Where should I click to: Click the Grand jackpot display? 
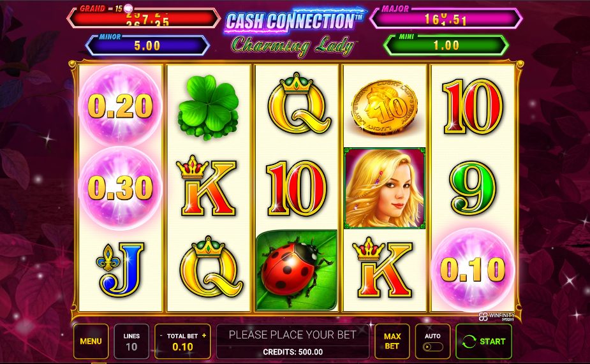coord(144,18)
